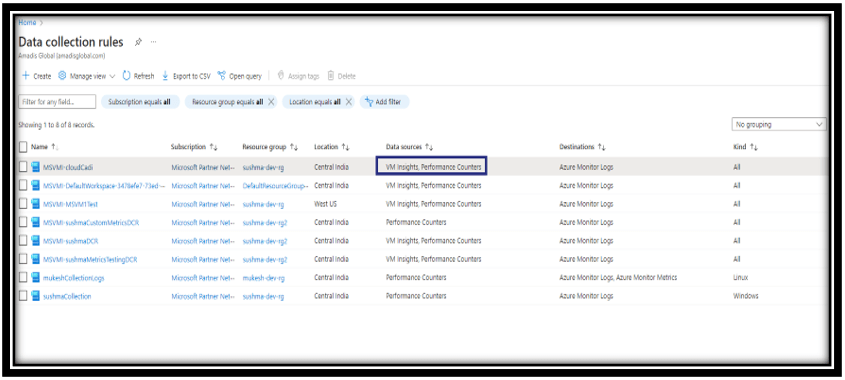
Task: Check the mukeshCollectionLogs row checkbox
Action: tap(23, 278)
